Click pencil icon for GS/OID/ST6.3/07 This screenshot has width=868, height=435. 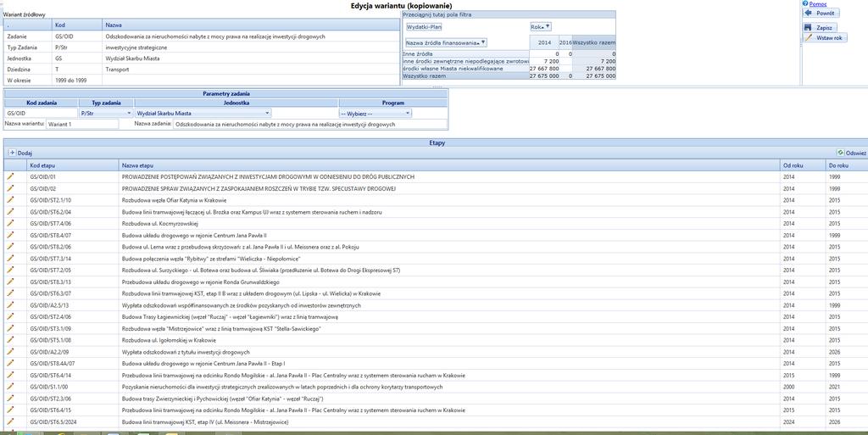(10, 293)
